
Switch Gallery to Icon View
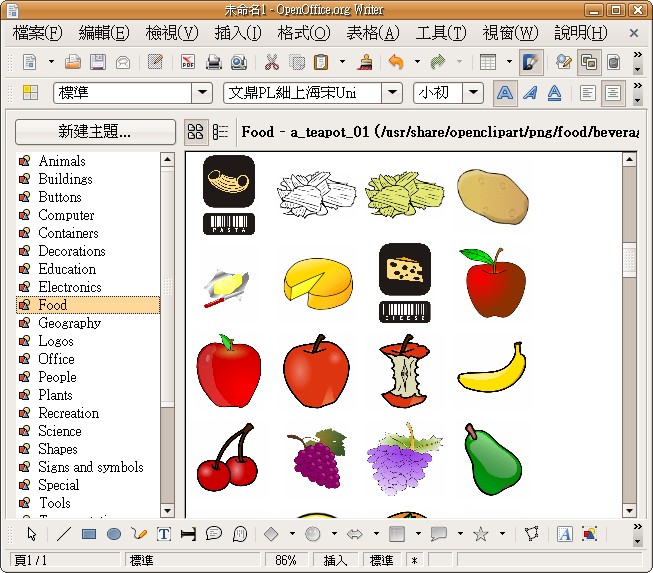point(195,132)
